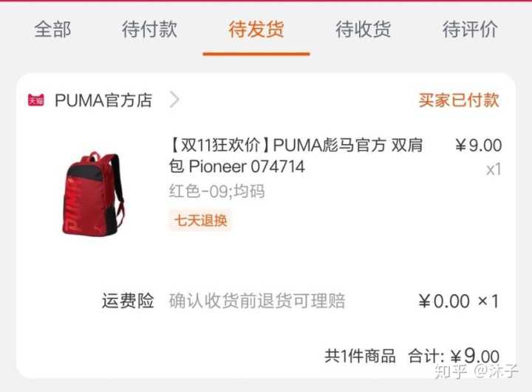Tap the 合计: ¥9.00 order total
Image resolution: width=532 pixels, height=392 pixels.
454,356
